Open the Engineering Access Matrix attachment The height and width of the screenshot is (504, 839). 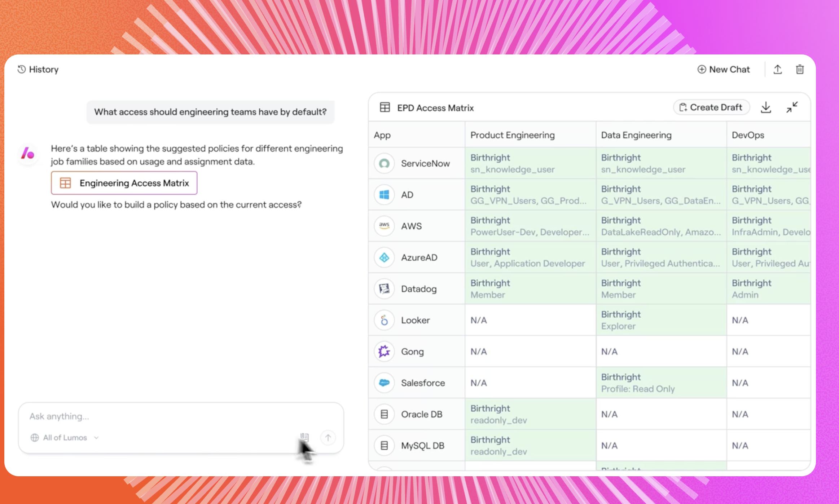tap(124, 183)
